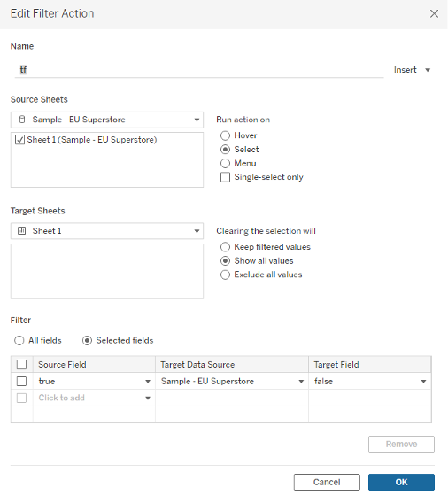Open Target Data Source dropdown in filter row

point(301,382)
